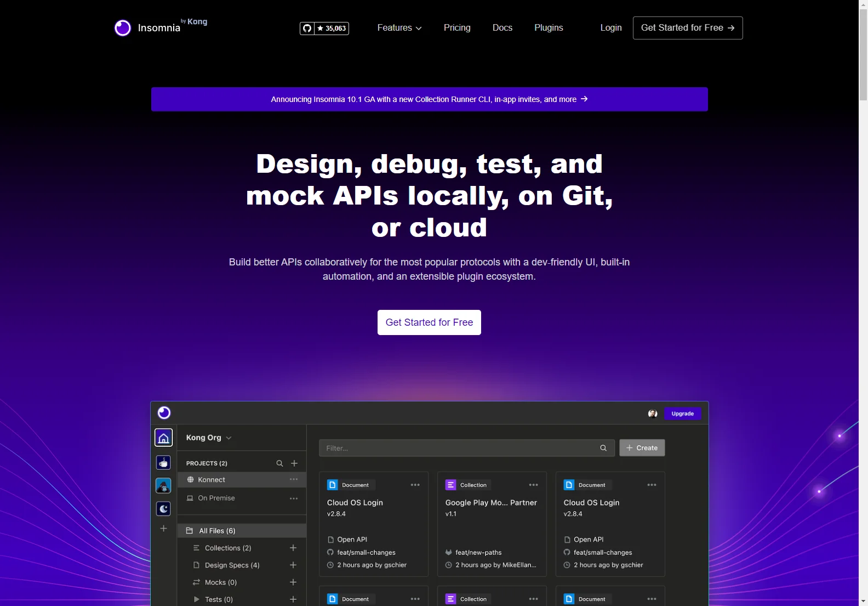Click the Create button
Viewport: 868px width, 606px height.
[x=642, y=448]
